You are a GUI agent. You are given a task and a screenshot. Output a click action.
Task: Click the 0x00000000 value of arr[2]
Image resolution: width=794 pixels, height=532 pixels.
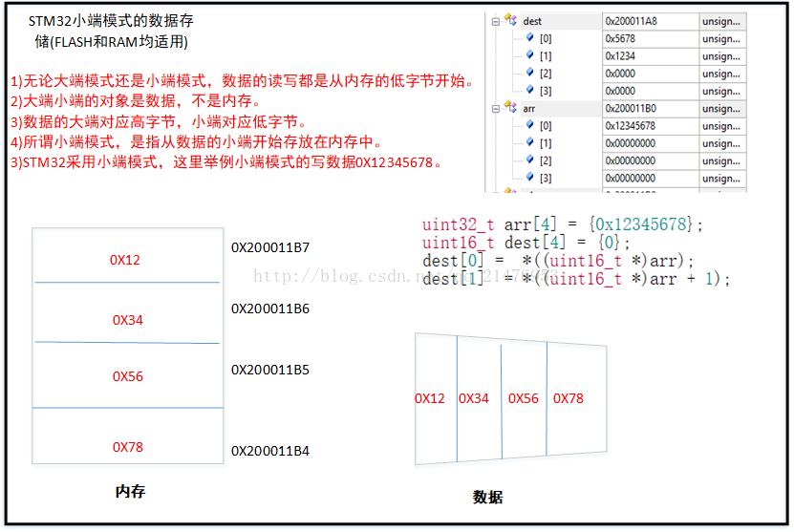(630, 161)
